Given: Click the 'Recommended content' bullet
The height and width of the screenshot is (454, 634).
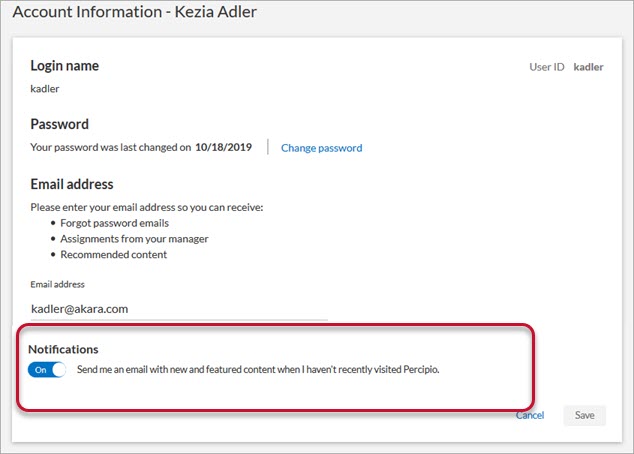Looking at the screenshot, I should [x=114, y=255].
